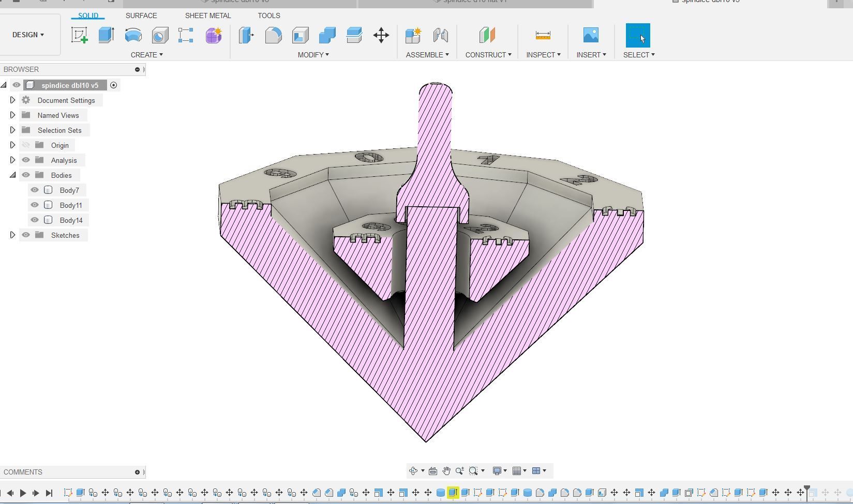This screenshot has width=853, height=504.
Task: Step to previous timeline feature
Action: [10, 493]
